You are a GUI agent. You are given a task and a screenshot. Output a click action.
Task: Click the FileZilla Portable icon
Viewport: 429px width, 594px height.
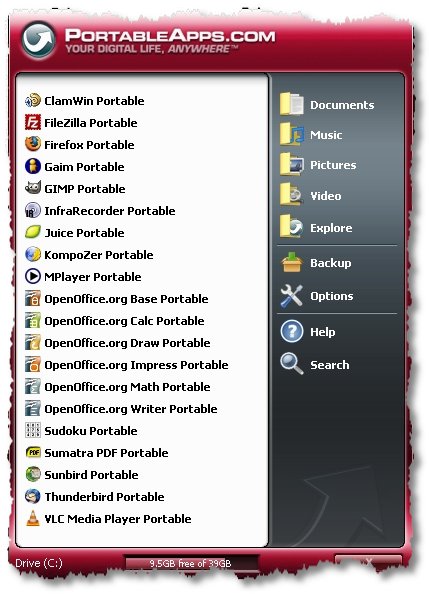click(33, 122)
